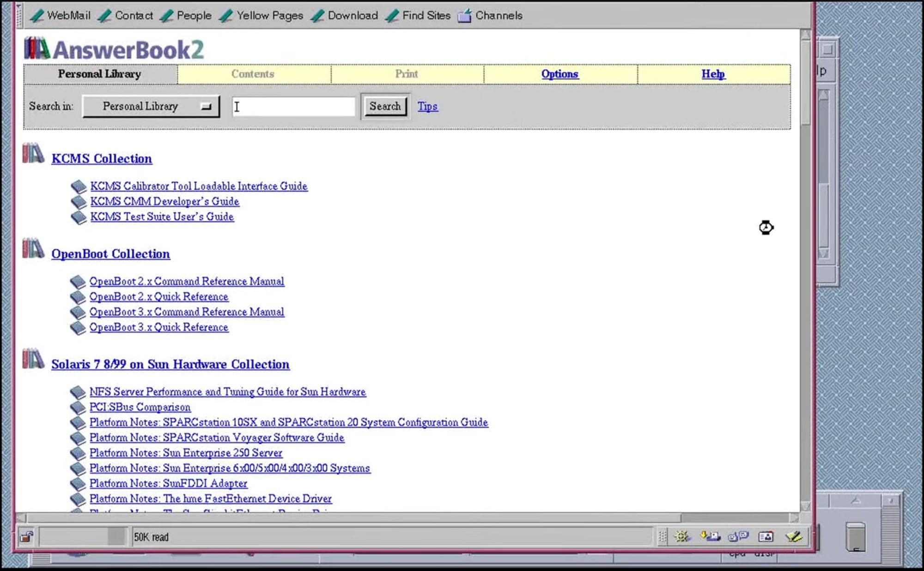Click the security padlock icon in status bar

pos(26,537)
